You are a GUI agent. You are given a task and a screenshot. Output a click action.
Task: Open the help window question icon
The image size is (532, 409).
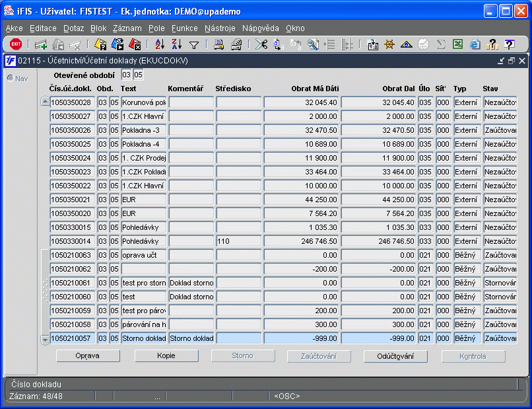point(509,44)
